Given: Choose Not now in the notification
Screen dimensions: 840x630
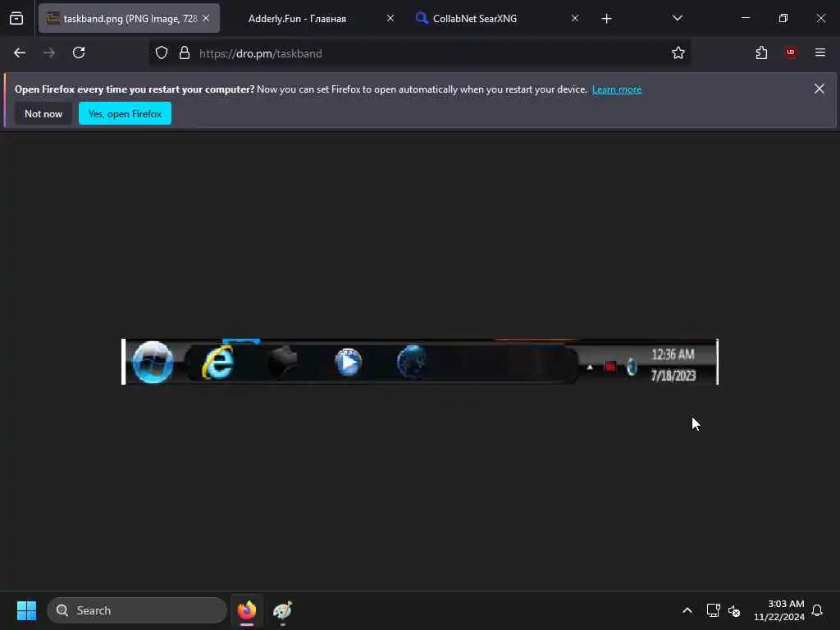Looking at the screenshot, I should [x=43, y=113].
